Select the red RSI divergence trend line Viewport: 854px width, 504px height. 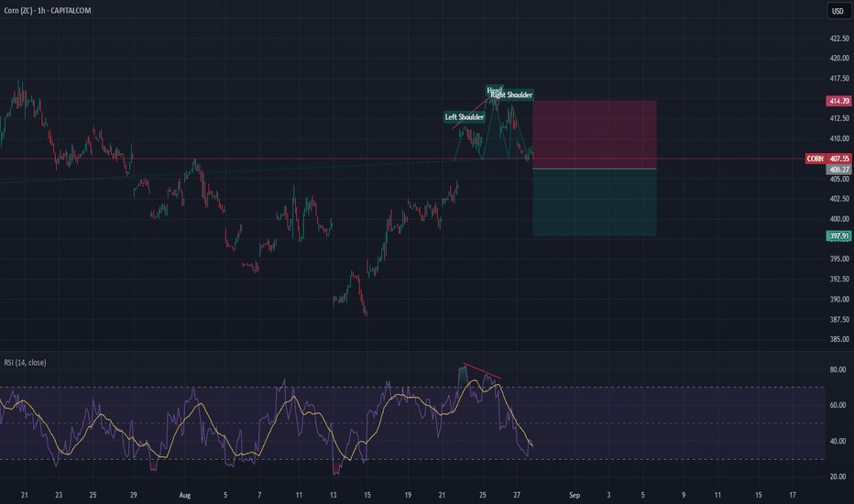[x=482, y=371]
